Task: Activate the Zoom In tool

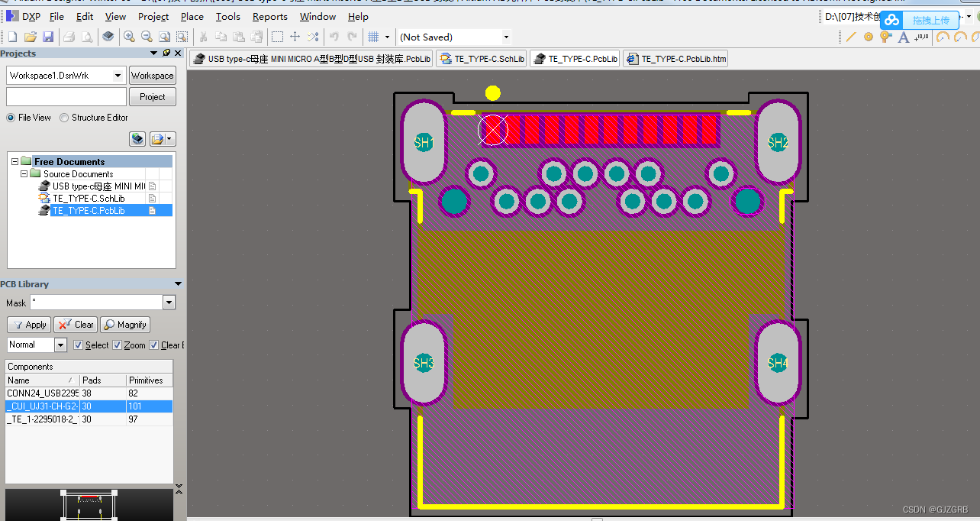Action: 127,36
